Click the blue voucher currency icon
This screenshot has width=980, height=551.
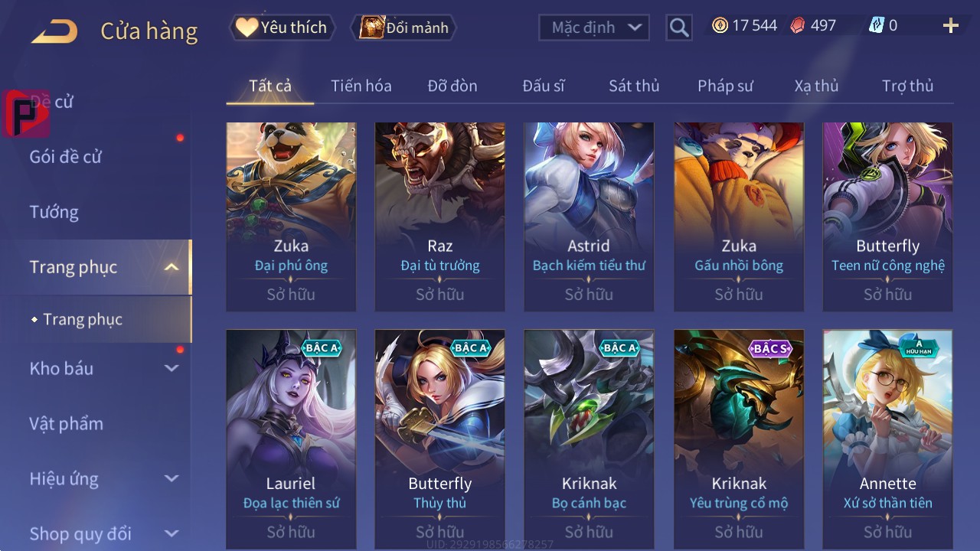pos(876,26)
